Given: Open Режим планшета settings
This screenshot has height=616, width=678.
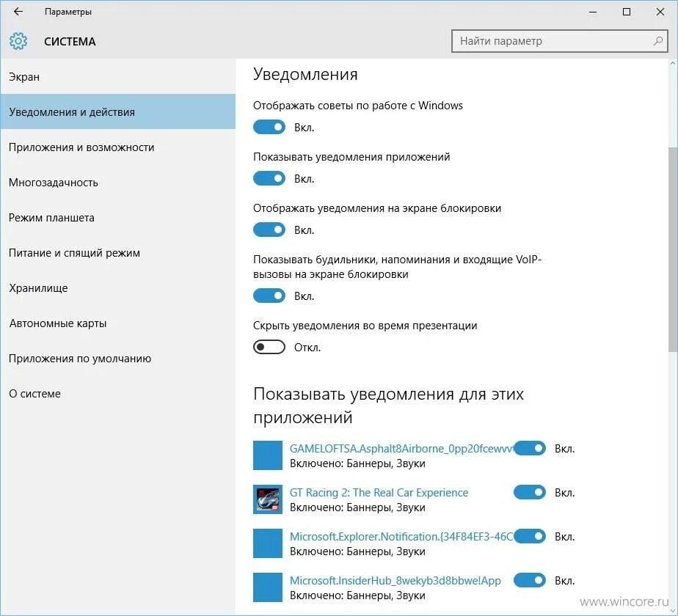Looking at the screenshot, I should (117, 218).
